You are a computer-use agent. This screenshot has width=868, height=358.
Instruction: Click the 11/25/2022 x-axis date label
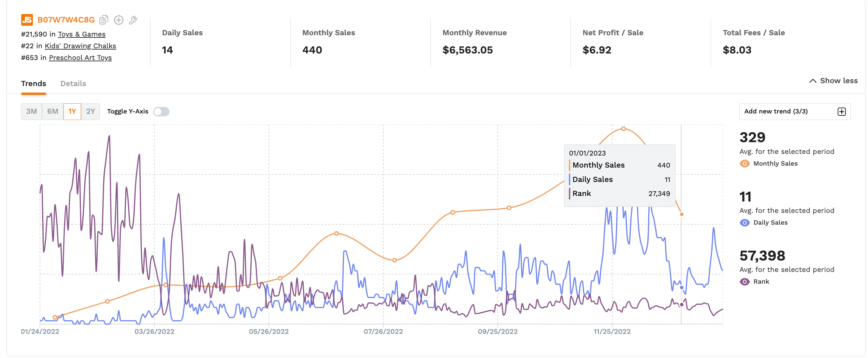pyautogui.click(x=612, y=331)
